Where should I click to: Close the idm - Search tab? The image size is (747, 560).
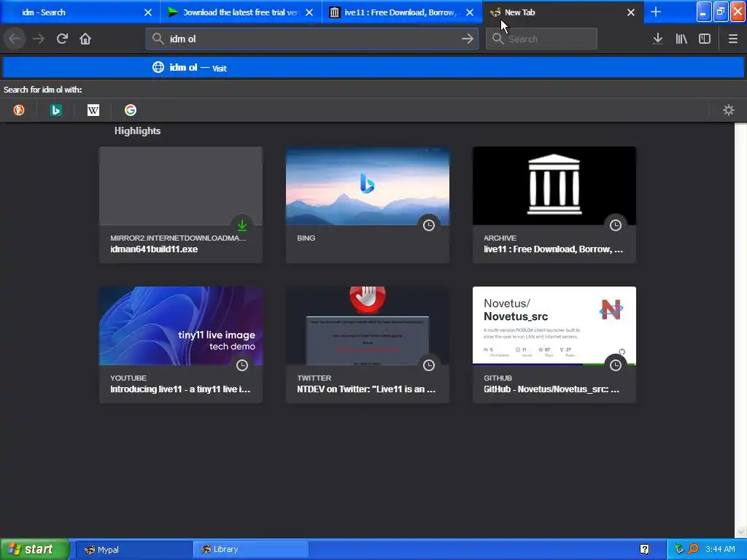pyautogui.click(x=148, y=12)
